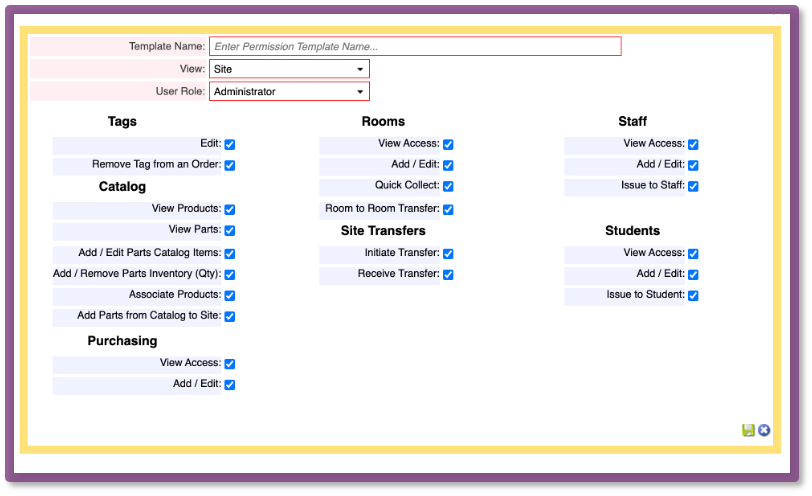Click the Initiate Transfer label
Image resolution: width=812 pixels, height=496 pixels.
[402, 252]
